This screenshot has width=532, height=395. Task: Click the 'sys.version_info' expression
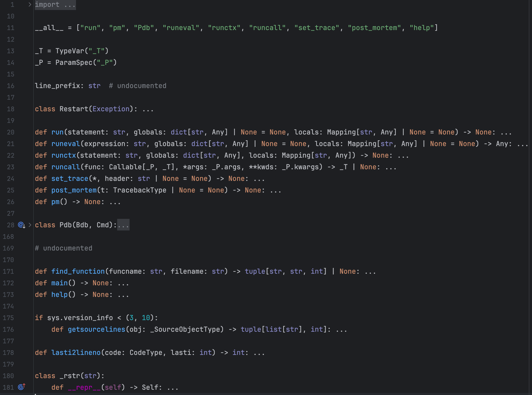click(x=80, y=318)
